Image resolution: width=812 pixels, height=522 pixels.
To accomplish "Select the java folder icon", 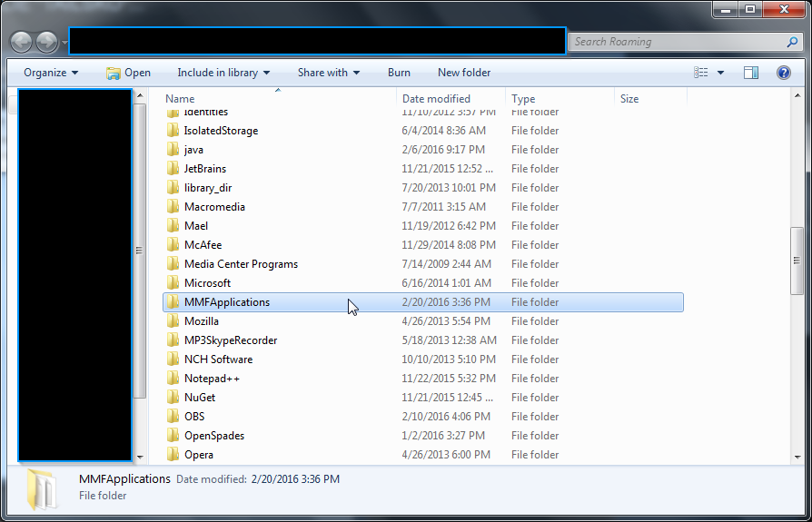I will click(x=173, y=150).
